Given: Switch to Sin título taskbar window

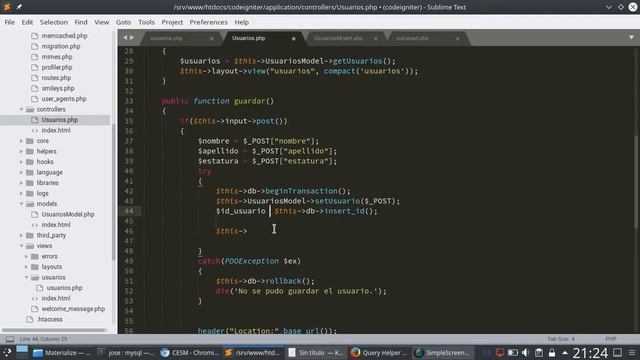Looking at the screenshot, I should tap(316, 353).
